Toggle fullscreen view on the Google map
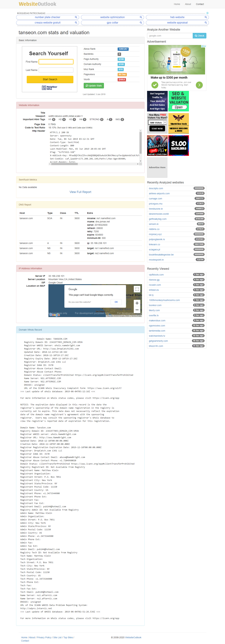225x644 pixels. [137, 289]
